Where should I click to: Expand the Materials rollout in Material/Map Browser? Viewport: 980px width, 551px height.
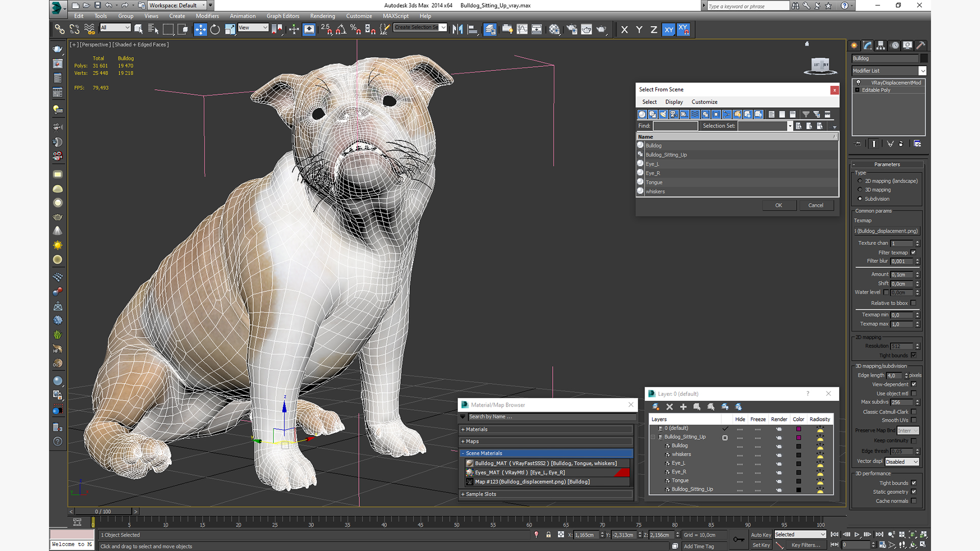(546, 430)
